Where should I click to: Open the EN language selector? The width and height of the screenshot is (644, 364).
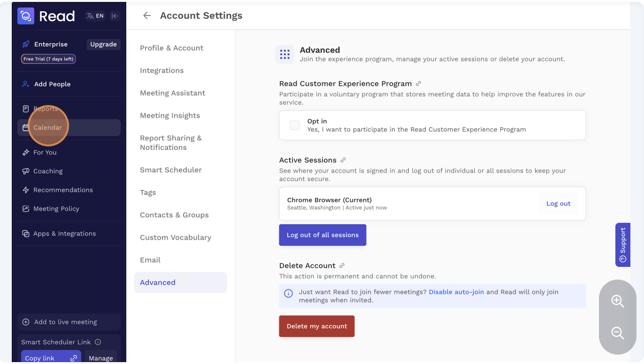tap(95, 16)
